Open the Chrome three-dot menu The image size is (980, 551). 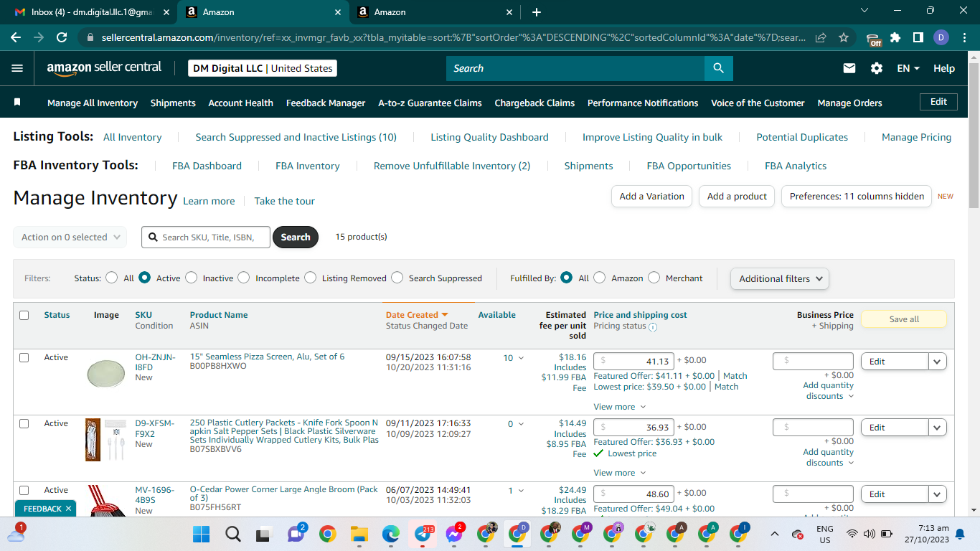(x=964, y=37)
